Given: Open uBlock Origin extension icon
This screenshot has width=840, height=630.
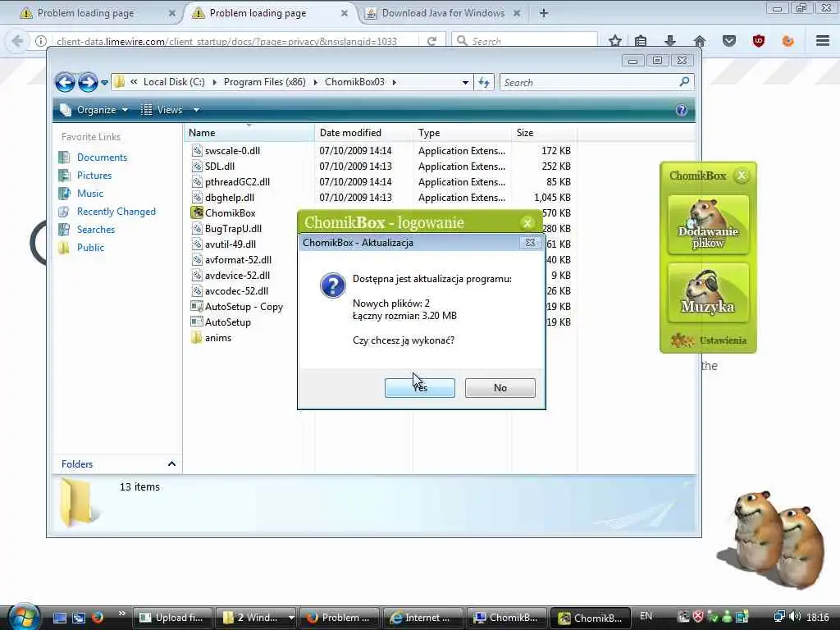Looking at the screenshot, I should [x=758, y=41].
